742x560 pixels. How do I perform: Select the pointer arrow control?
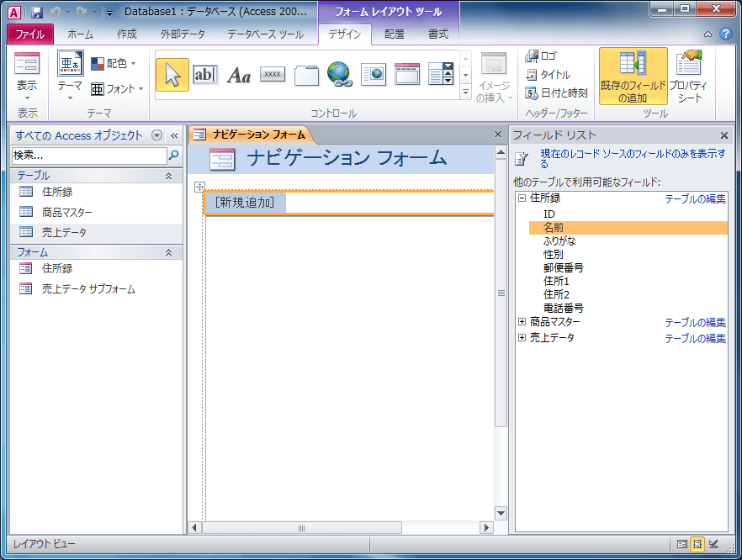coord(172,75)
